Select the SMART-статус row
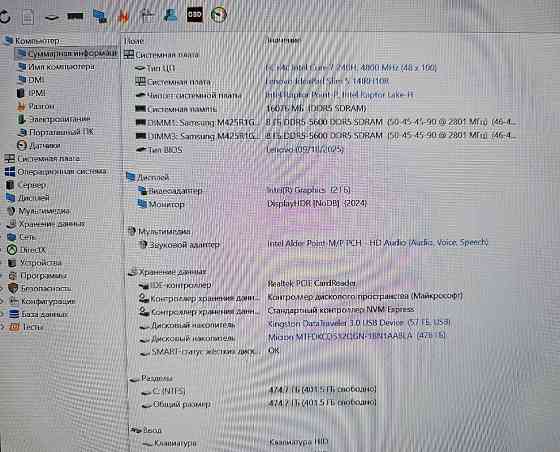This screenshot has width=560, height=452. [x=210, y=351]
